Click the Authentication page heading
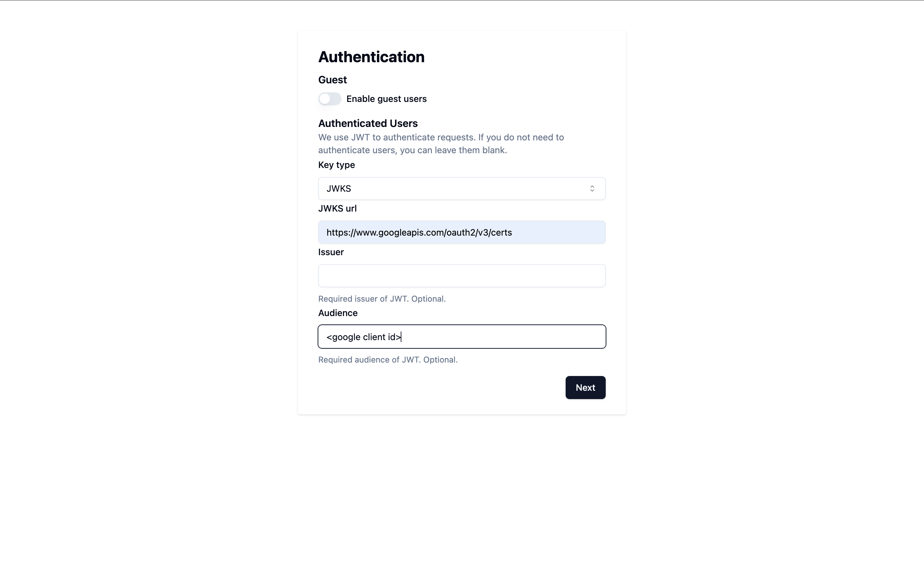924x577 pixels. [x=371, y=56]
